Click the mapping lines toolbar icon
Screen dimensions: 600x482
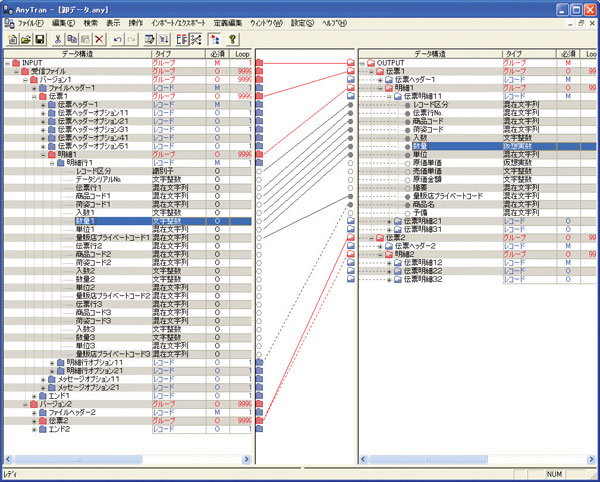click(196, 39)
